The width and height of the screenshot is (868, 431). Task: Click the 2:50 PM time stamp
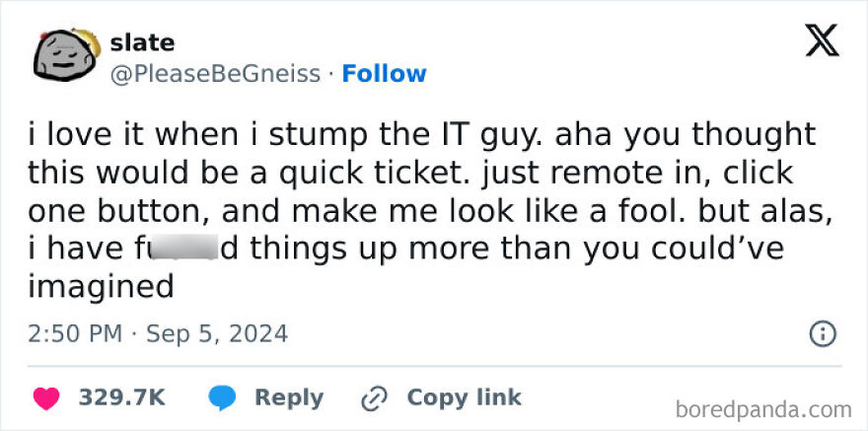[x=75, y=334]
